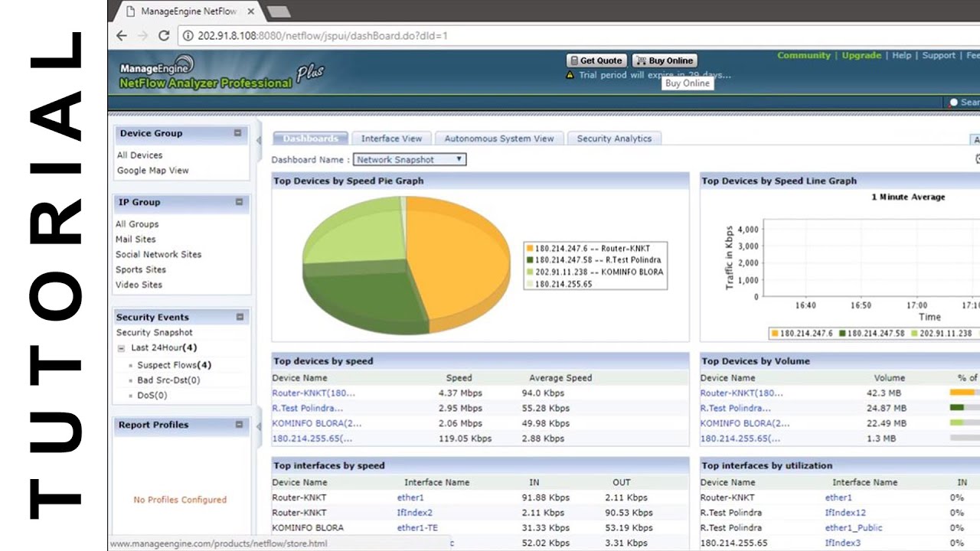Click orange Router-KNKT pie legend swatch
Viewport: 980px width, 551px height.
click(x=529, y=248)
